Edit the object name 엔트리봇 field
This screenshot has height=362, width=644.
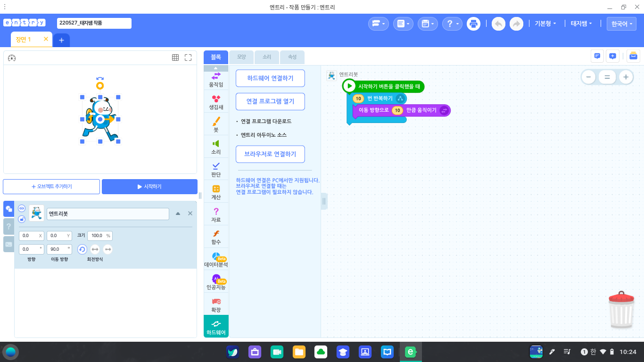click(x=108, y=214)
